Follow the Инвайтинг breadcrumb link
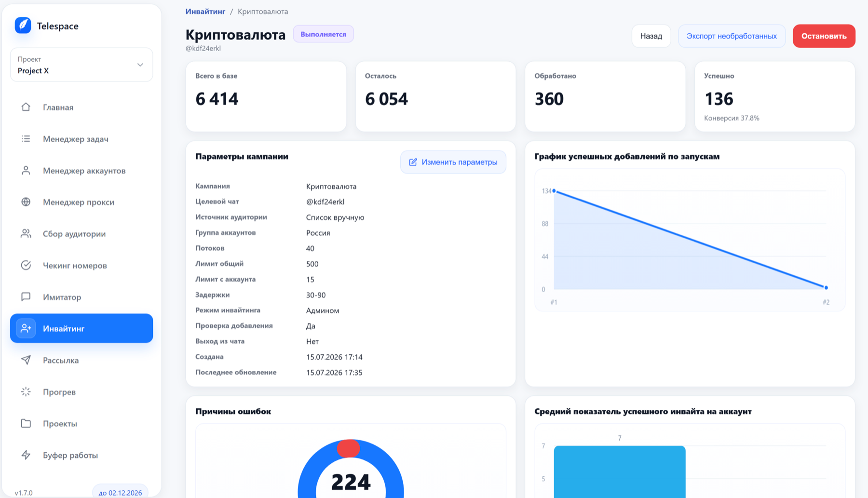This screenshot has width=868, height=498. tap(205, 12)
